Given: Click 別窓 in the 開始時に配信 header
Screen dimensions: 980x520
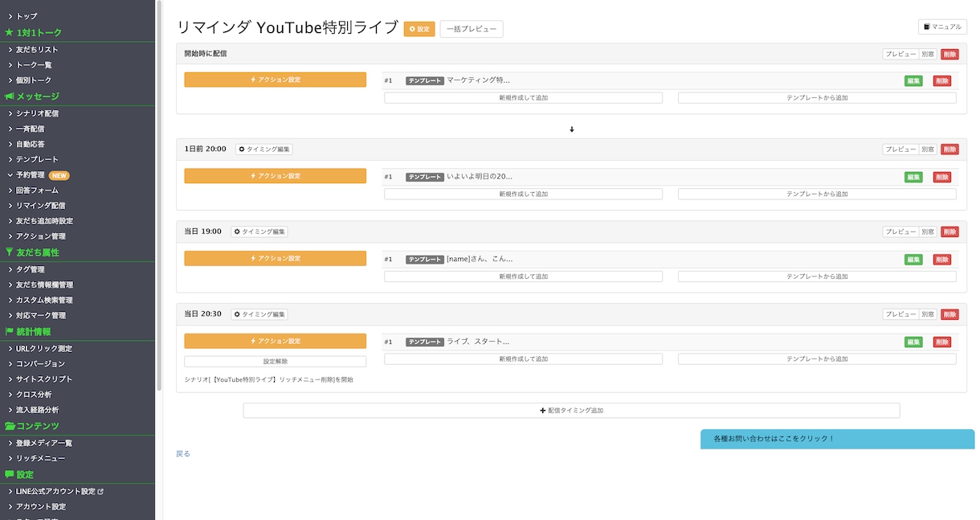Looking at the screenshot, I should coord(928,54).
